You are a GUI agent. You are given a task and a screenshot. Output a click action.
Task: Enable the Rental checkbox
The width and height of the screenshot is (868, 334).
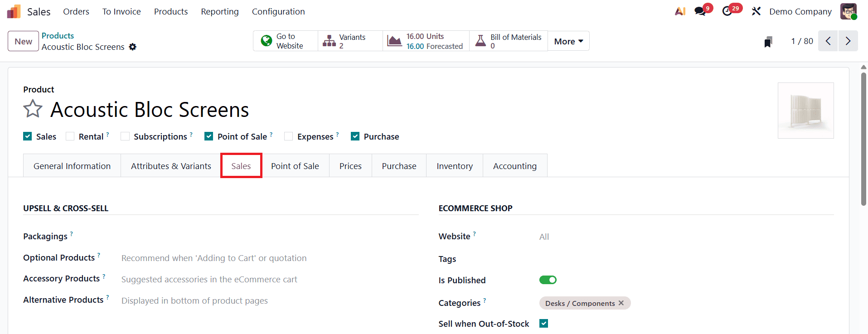70,136
